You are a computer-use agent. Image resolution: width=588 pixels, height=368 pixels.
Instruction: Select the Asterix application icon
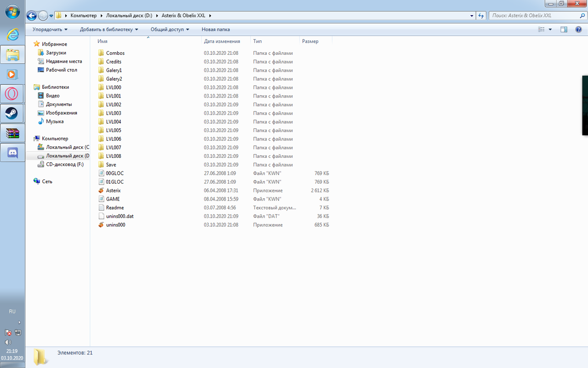point(102,190)
